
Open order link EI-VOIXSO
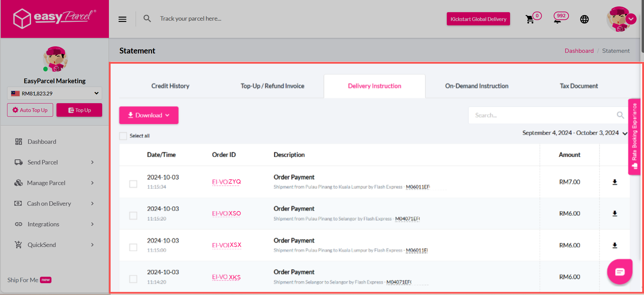point(226,213)
